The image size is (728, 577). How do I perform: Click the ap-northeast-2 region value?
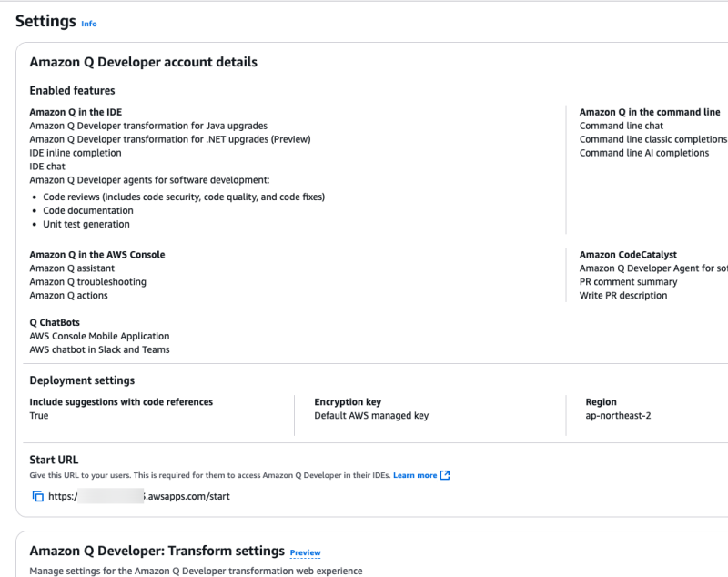pos(618,415)
